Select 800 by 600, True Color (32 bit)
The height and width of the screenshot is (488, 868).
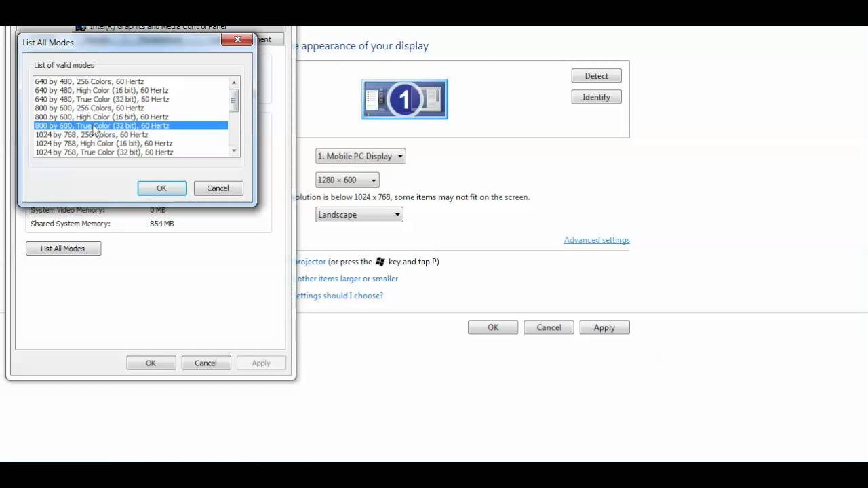coord(131,125)
